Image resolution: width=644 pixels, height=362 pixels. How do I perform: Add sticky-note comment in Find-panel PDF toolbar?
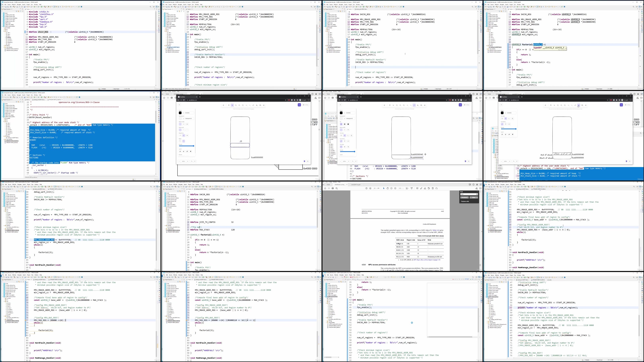(x=417, y=188)
